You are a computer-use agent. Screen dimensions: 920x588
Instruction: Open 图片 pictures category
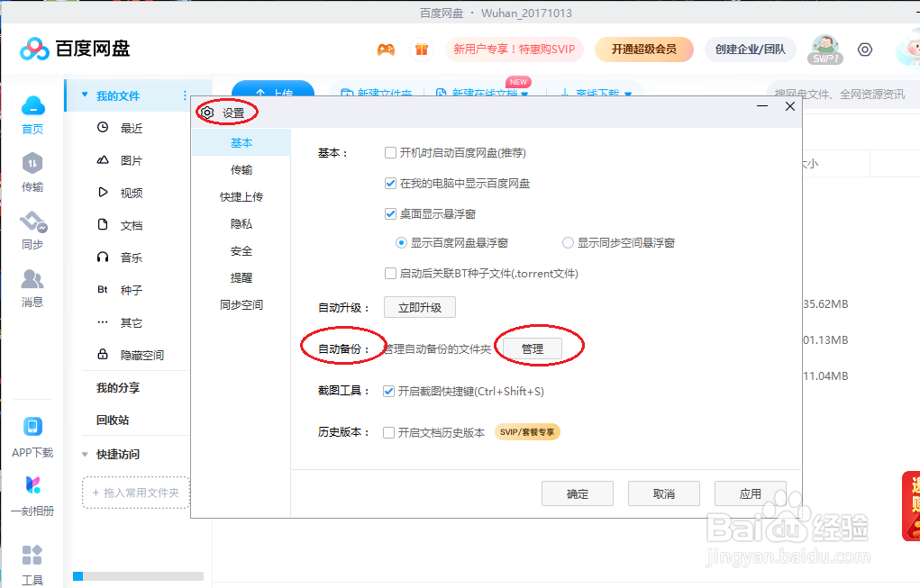[131, 160]
